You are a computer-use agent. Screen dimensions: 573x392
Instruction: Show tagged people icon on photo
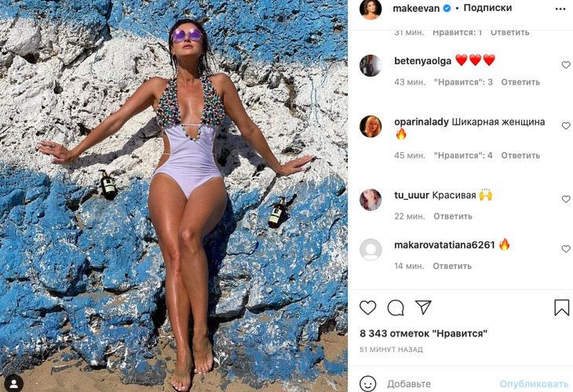point(14,383)
